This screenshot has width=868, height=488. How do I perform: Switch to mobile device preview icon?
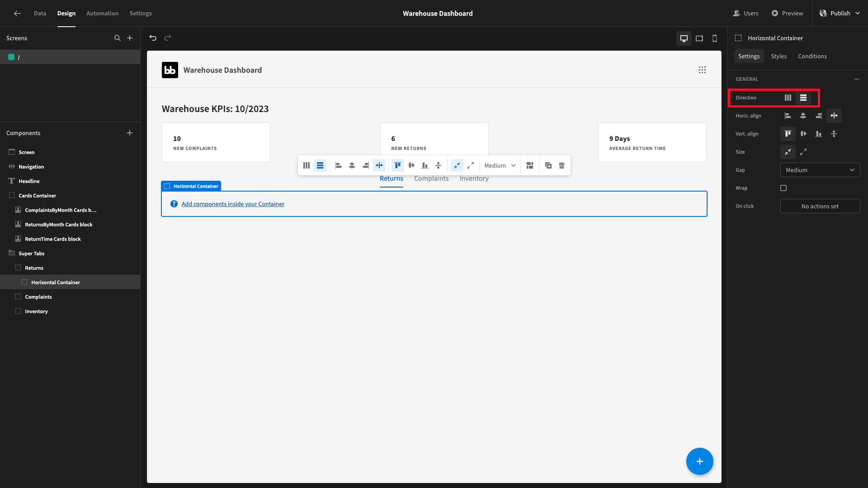715,38
